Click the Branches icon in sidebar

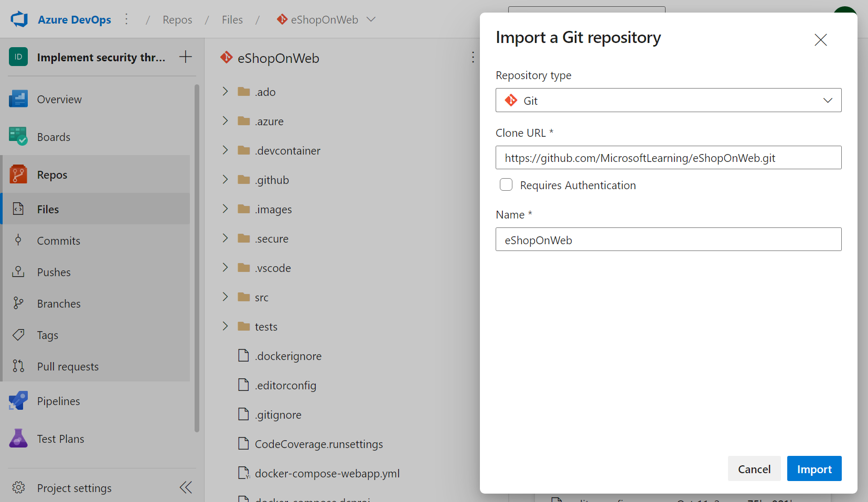[x=18, y=303]
